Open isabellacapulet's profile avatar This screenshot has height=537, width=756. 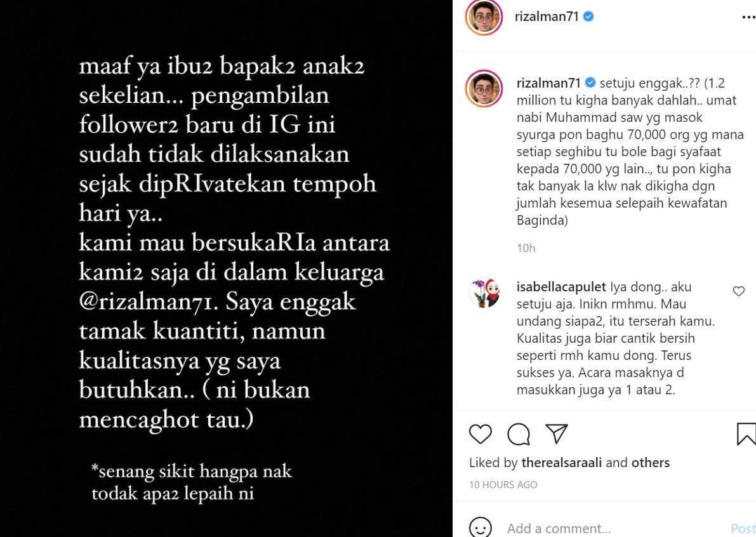tap(484, 293)
